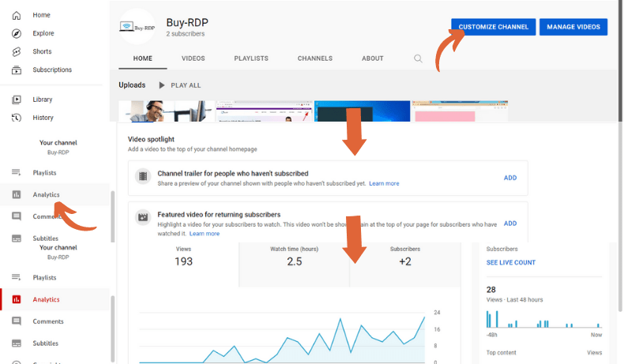
Task: Click the Explore compass icon
Action: click(17, 33)
